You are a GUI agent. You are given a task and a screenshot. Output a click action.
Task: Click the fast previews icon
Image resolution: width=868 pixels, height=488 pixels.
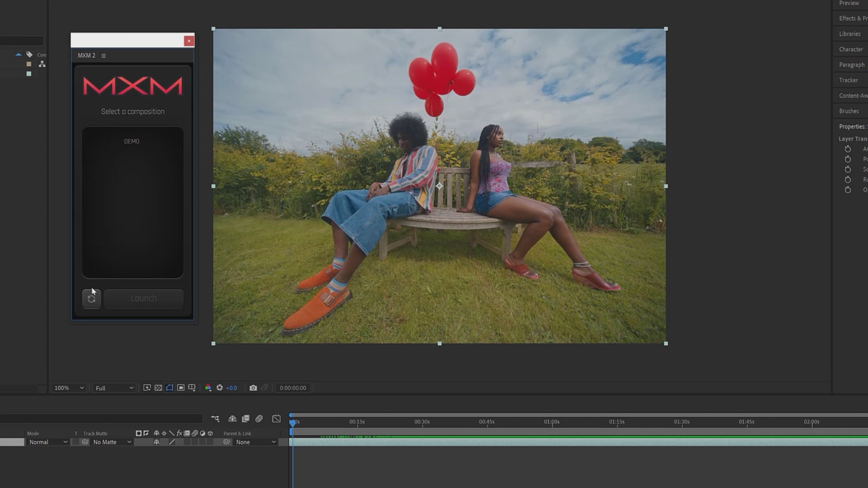147,388
